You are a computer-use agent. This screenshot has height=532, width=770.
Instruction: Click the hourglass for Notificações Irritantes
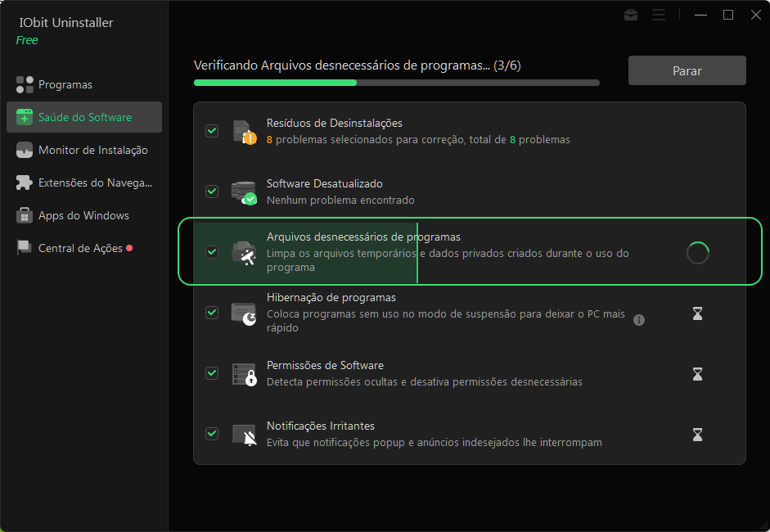[697, 435]
